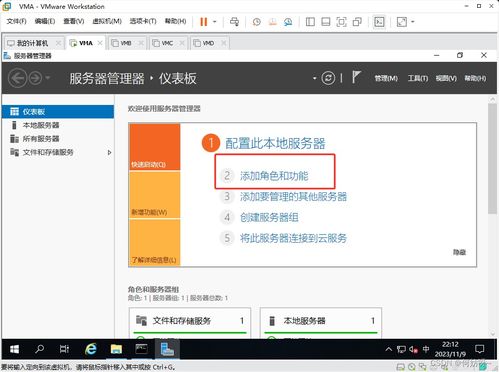The width and height of the screenshot is (499, 372).
Task: Click the stretch guest display icon
Action: (402, 22)
